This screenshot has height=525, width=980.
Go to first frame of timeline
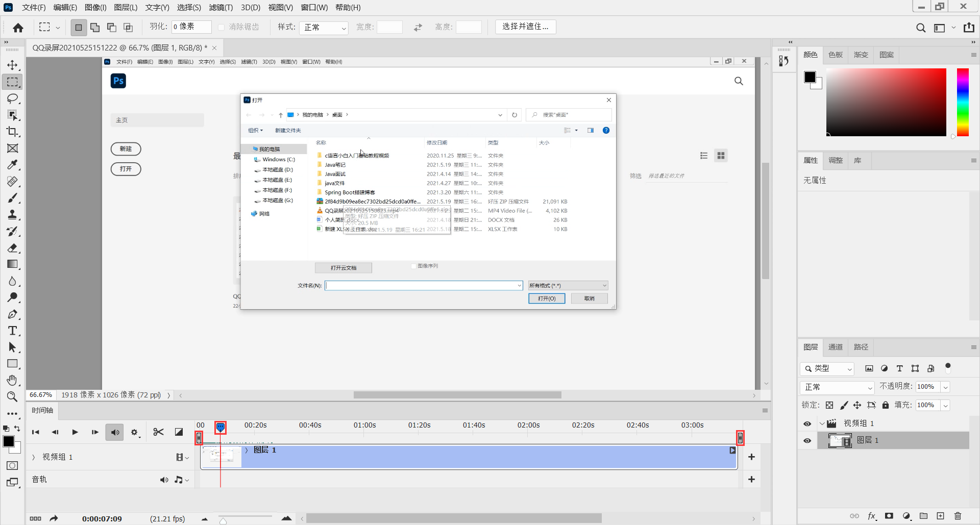(35, 432)
